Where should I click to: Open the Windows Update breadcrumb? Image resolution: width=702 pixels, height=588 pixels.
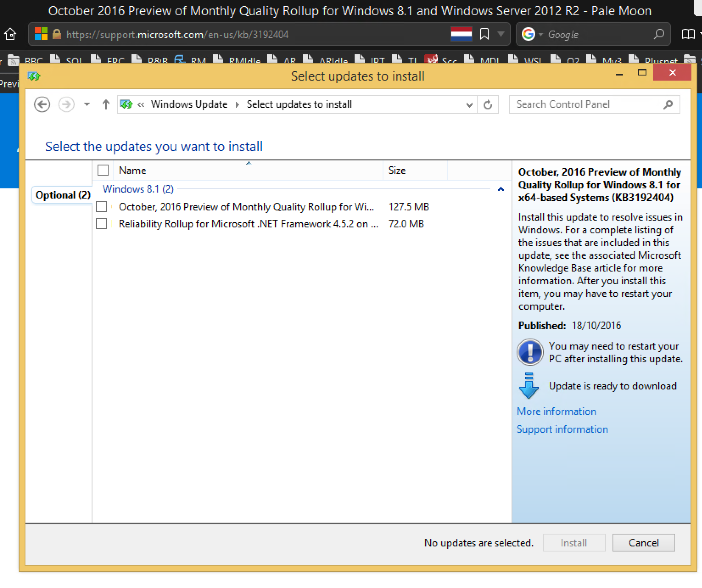click(x=189, y=104)
